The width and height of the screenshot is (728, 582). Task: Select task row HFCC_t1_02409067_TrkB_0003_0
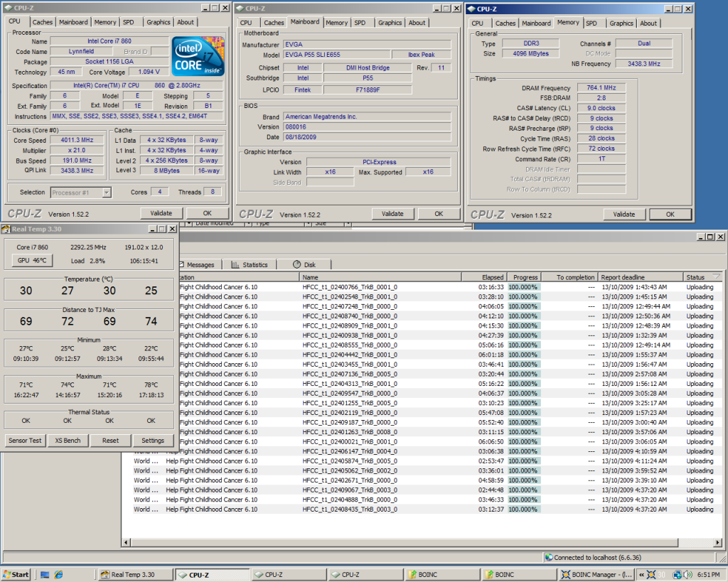tap(422, 490)
